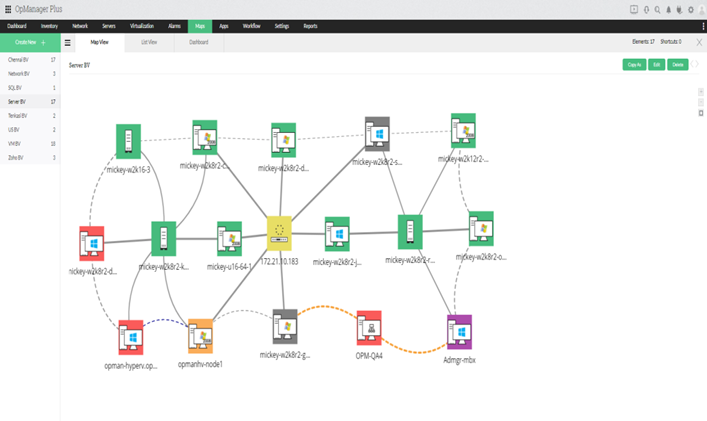Select the mickey-w2k12r2 node icon

pyautogui.click(x=463, y=131)
